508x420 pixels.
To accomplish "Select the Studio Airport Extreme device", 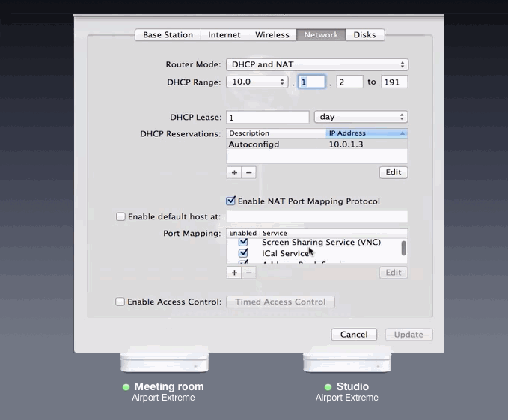I will pyautogui.click(x=347, y=362).
